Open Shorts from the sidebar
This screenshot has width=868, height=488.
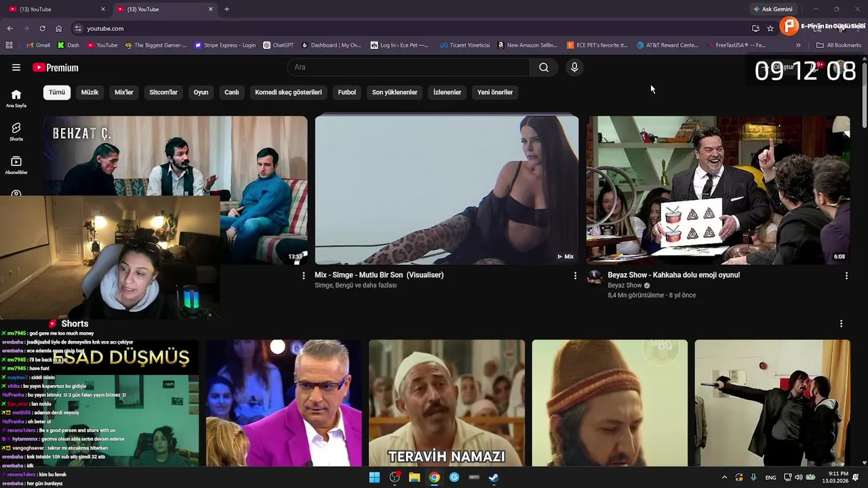tap(16, 131)
